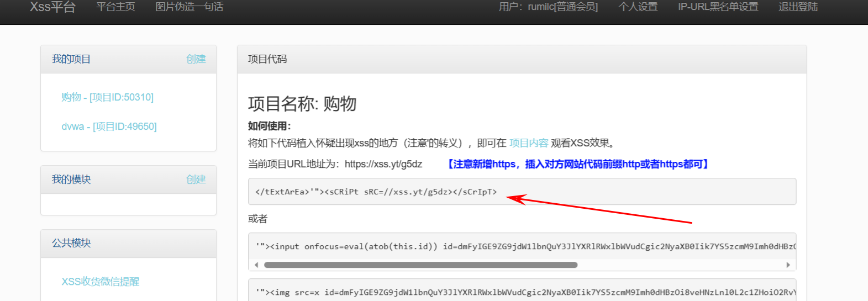Click the 如何使用: label
868x301 pixels.
tap(270, 126)
